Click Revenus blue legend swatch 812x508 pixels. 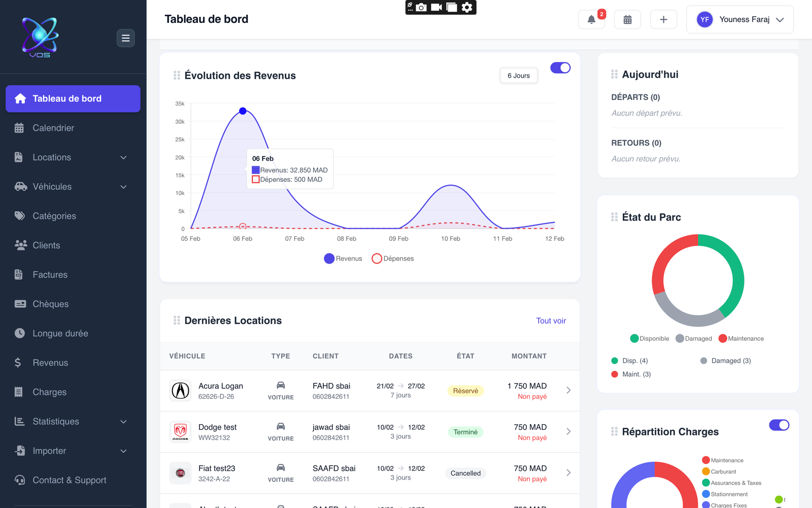[329, 259]
